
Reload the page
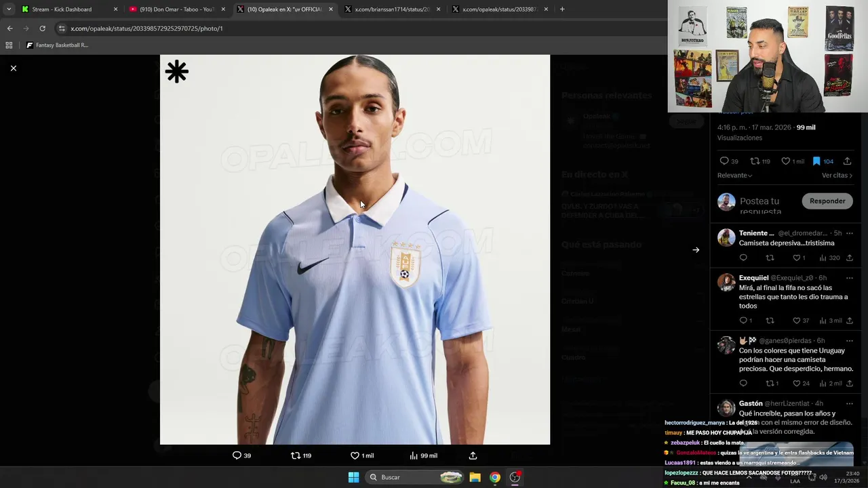click(x=42, y=28)
